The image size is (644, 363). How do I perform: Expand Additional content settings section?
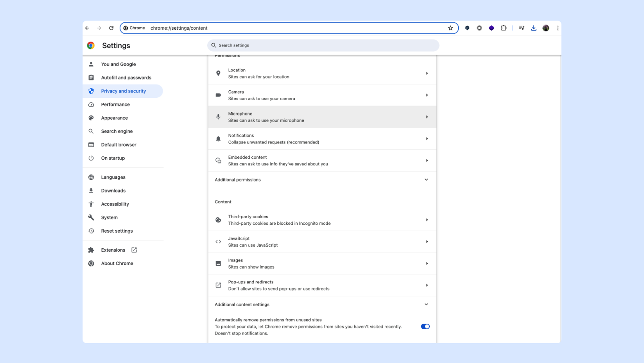click(x=426, y=304)
